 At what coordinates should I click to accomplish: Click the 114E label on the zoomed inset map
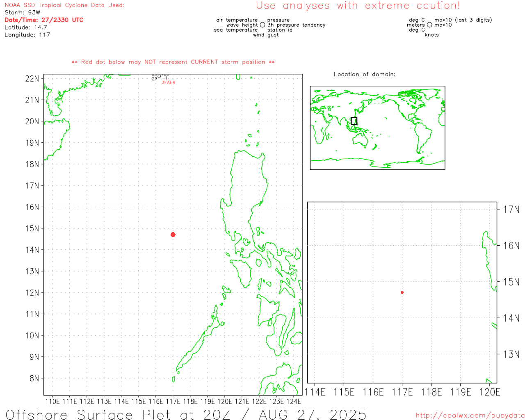(x=315, y=392)
